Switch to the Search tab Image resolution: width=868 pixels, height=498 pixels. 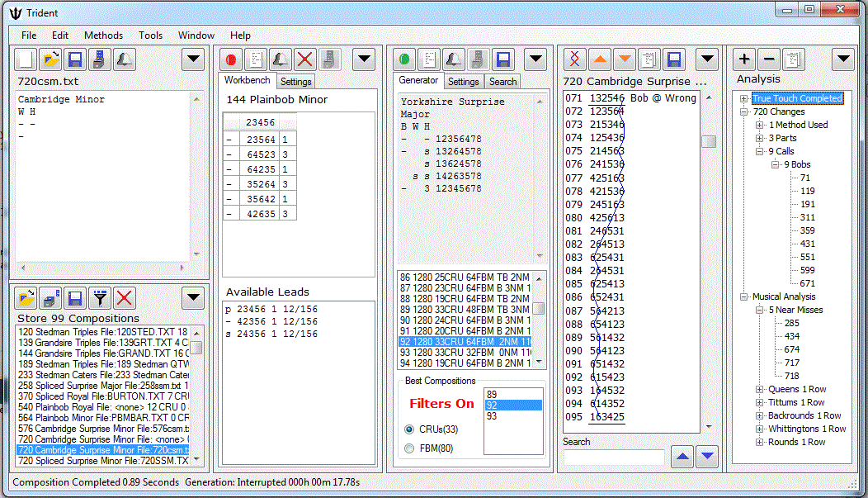[502, 82]
